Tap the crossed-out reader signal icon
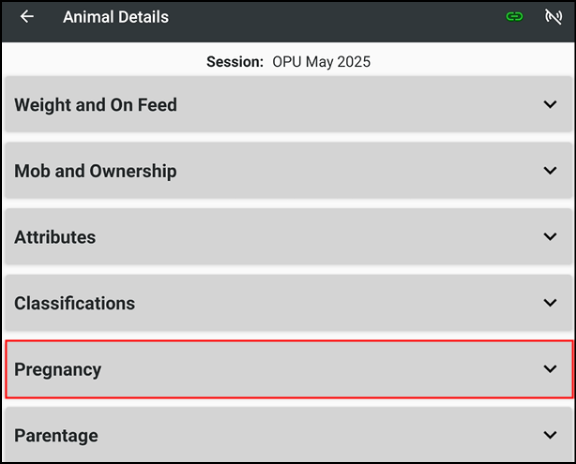Image resolution: width=576 pixels, height=464 pixels. point(553,17)
